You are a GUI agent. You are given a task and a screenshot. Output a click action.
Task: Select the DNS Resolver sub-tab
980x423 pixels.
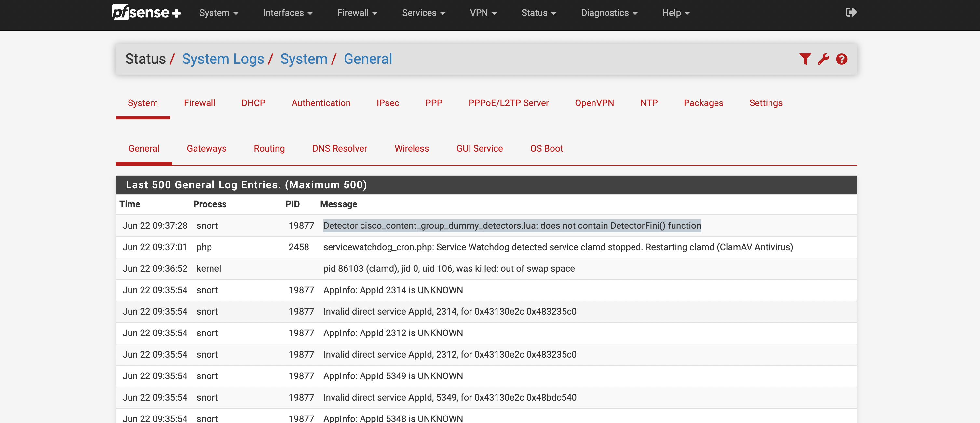click(x=339, y=149)
